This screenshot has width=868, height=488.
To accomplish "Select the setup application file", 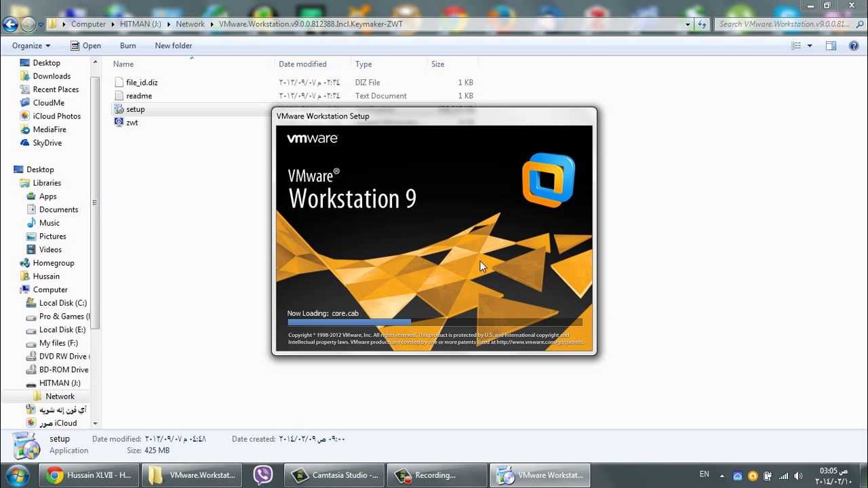I will tap(135, 109).
